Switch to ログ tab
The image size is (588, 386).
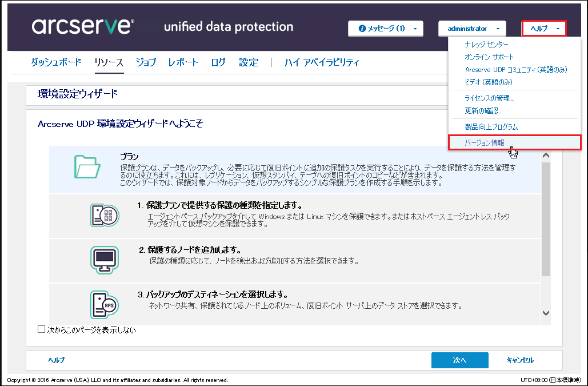(218, 62)
